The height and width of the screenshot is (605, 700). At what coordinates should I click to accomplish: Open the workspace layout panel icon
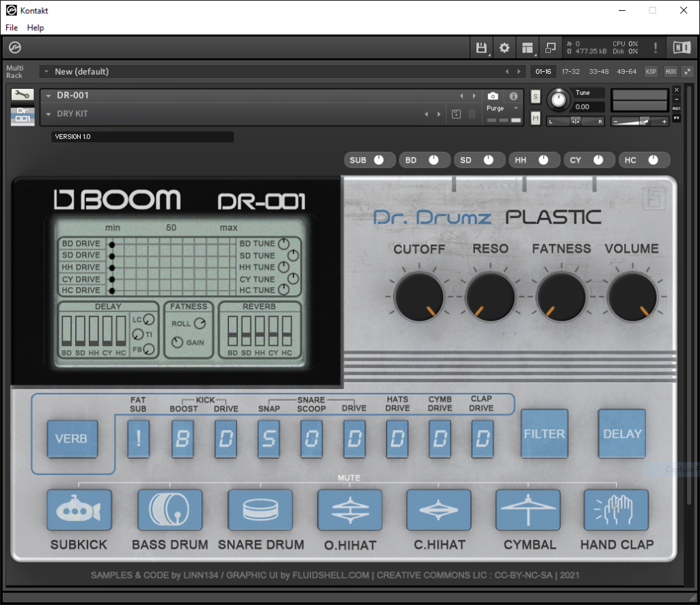click(528, 48)
